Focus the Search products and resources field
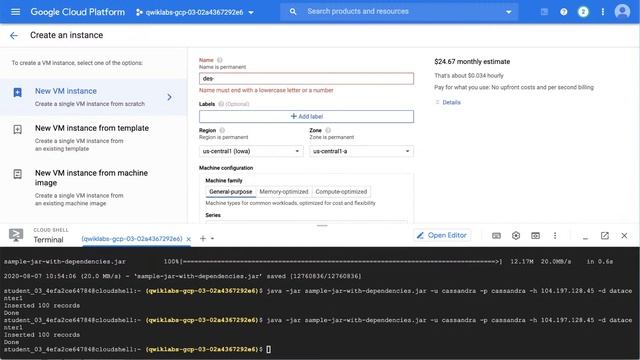The height and width of the screenshot is (360, 640). 400,11
